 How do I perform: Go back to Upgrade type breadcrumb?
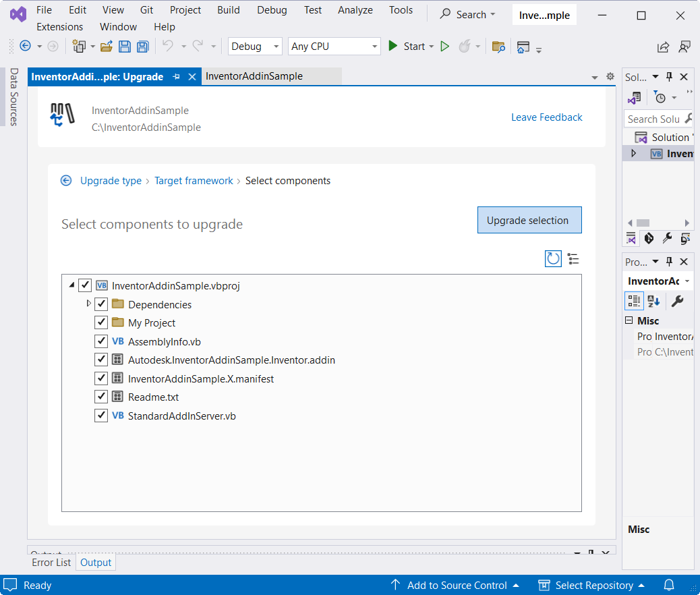(111, 181)
